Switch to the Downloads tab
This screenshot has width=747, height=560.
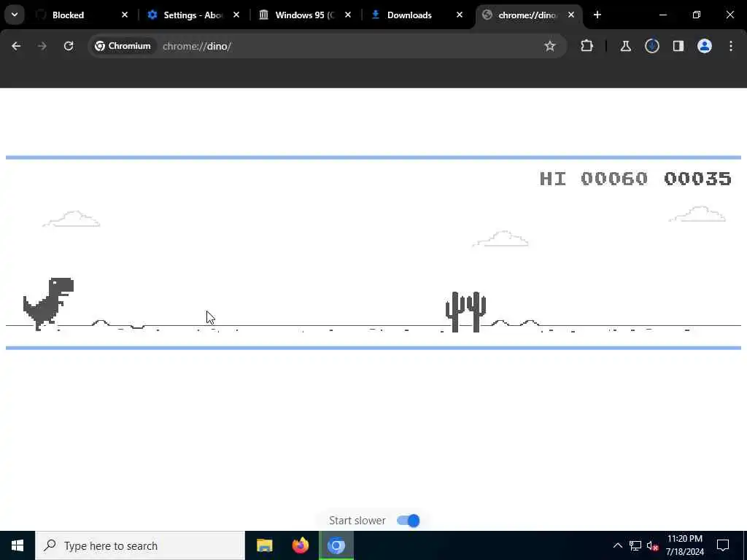pyautogui.click(x=416, y=15)
